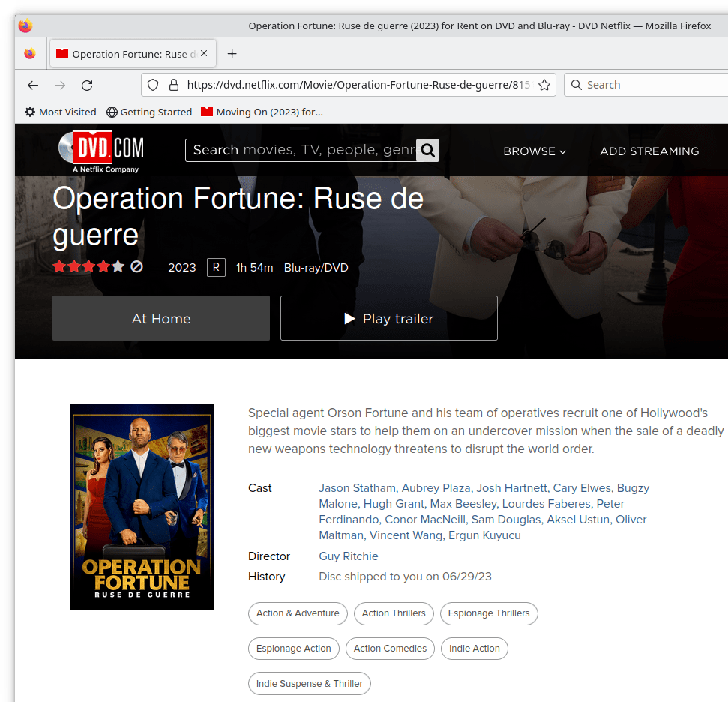The width and height of the screenshot is (728, 702).
Task: Click the R rating badge
Action: pos(216,267)
